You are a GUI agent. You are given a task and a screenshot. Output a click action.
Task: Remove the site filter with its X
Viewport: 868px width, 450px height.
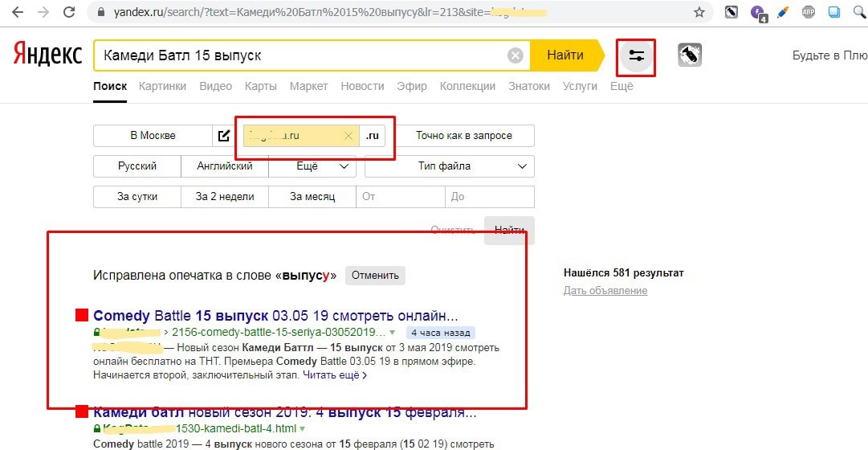[x=348, y=136]
